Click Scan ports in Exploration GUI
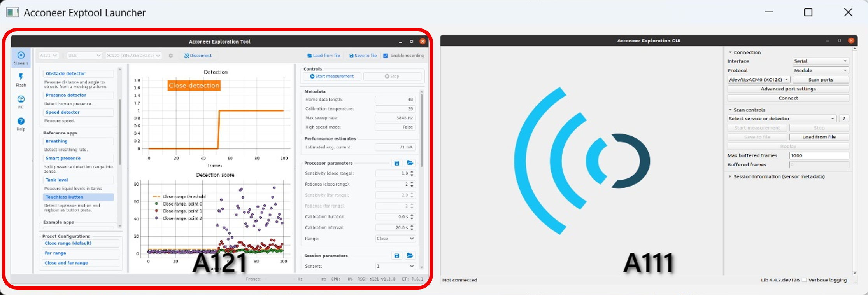 tap(821, 80)
